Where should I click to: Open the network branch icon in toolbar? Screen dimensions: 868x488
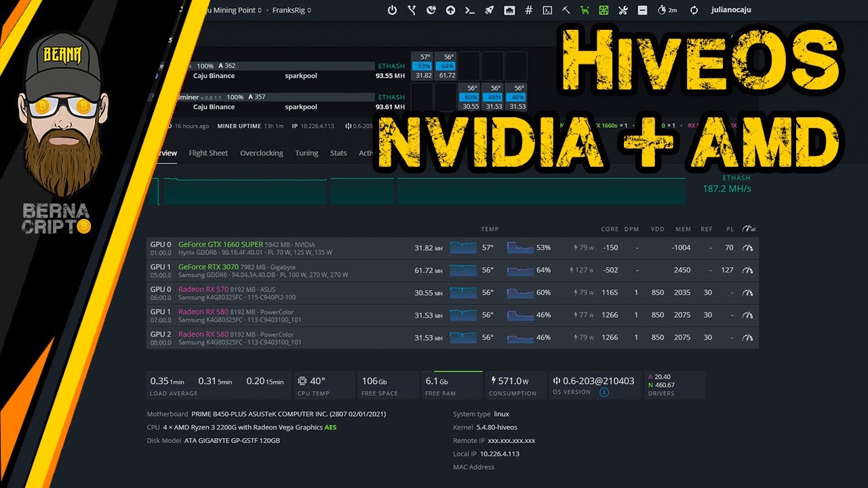click(412, 10)
